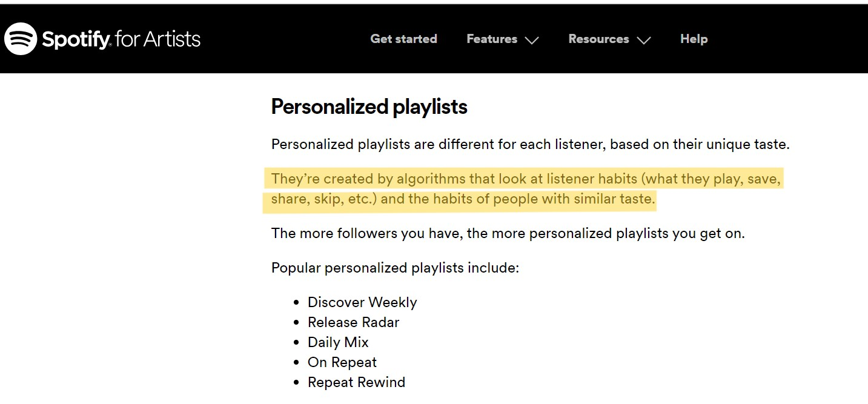This screenshot has height=404, width=868.
Task: Select the Discover Weekly list item
Action: click(x=362, y=302)
